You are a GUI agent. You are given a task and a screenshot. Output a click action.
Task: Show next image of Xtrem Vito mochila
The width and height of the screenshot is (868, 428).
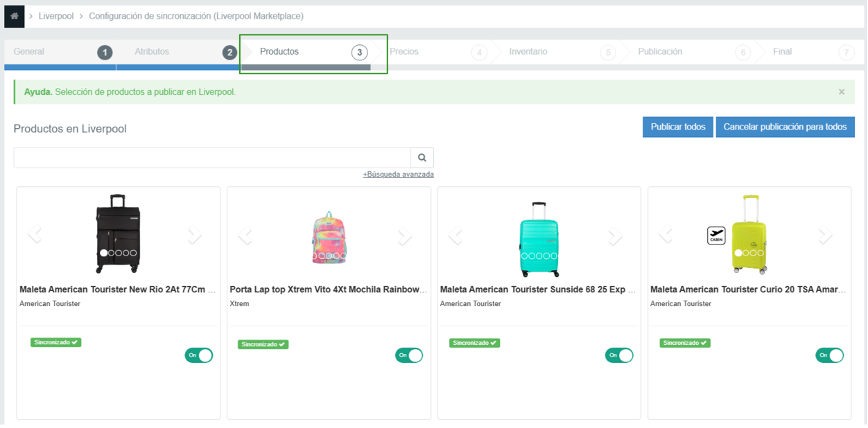click(405, 236)
